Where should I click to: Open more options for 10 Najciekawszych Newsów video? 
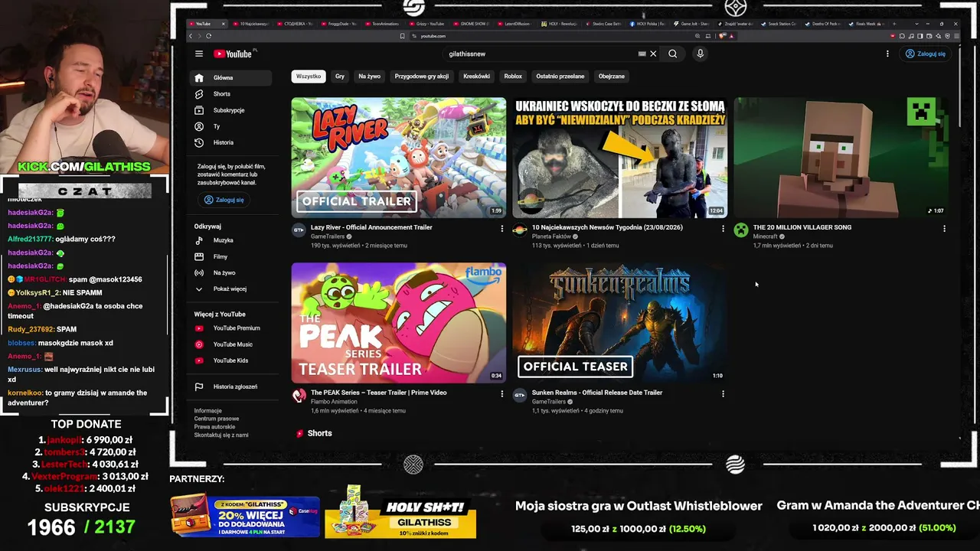point(723,228)
